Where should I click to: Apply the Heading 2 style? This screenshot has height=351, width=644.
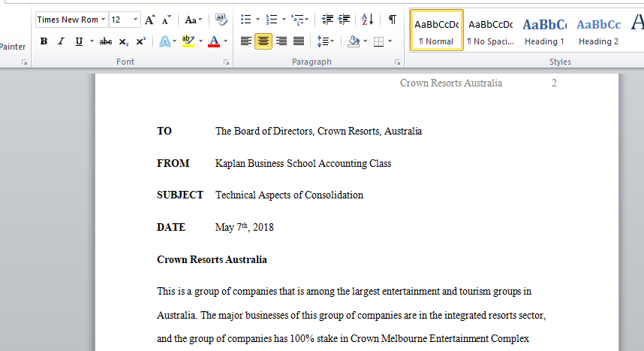pos(598,31)
